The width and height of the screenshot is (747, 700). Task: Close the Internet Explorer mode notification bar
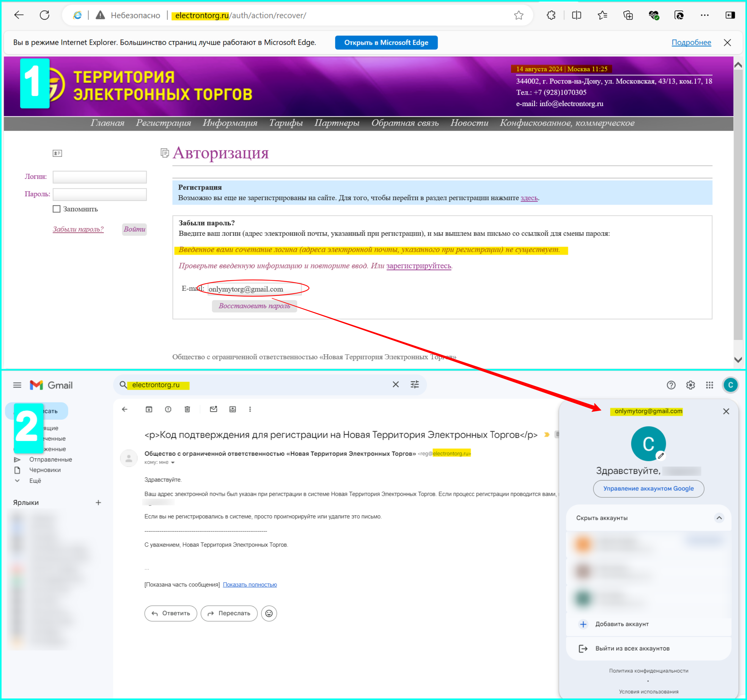727,42
